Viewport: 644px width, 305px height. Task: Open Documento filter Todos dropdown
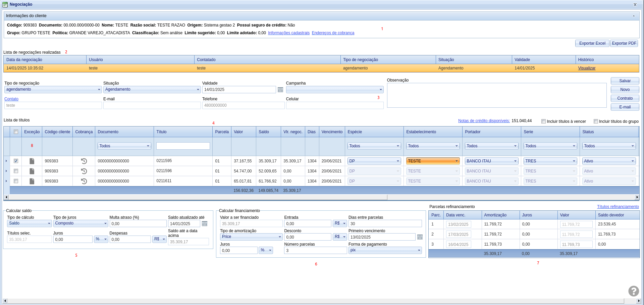coord(124,146)
